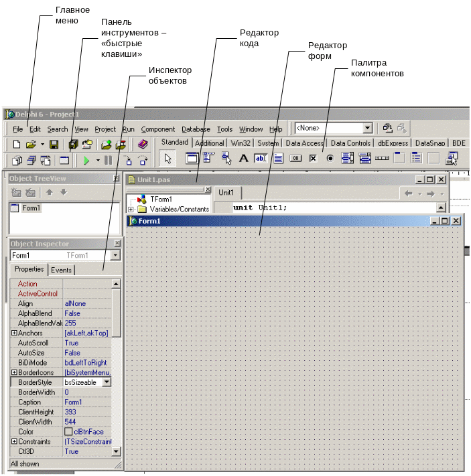471x476 pixels.
Task: Select the ComboBox component icon
Action: pos(364,158)
